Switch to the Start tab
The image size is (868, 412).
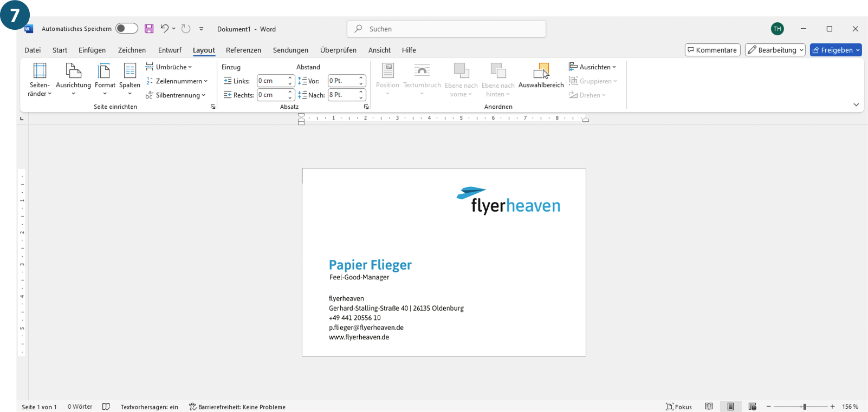(x=60, y=50)
